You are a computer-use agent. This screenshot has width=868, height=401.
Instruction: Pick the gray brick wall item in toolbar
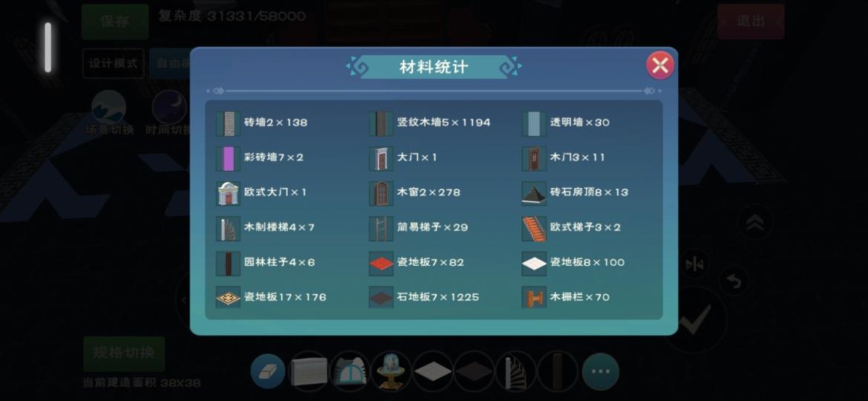click(309, 371)
